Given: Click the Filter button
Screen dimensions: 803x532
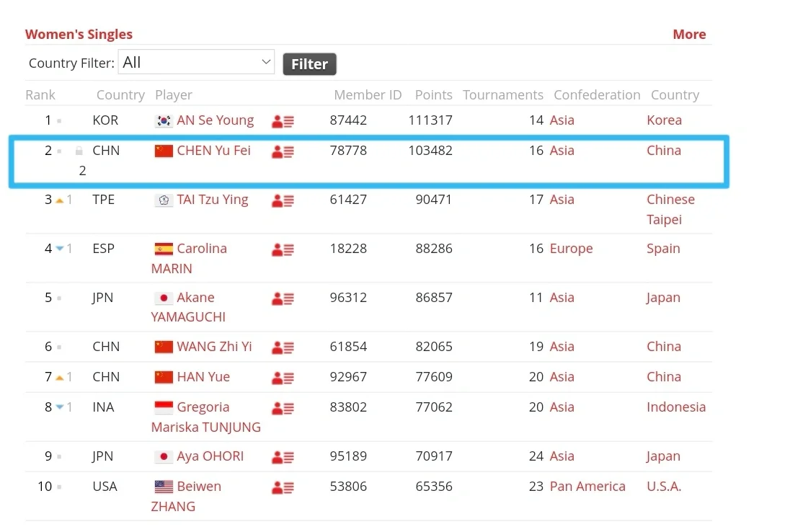Looking at the screenshot, I should click(309, 64).
